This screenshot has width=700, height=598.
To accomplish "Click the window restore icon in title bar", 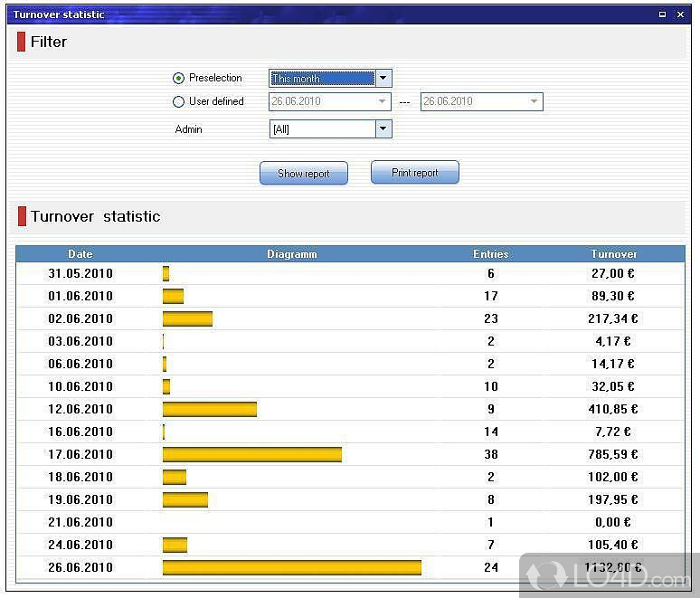I will [x=662, y=14].
